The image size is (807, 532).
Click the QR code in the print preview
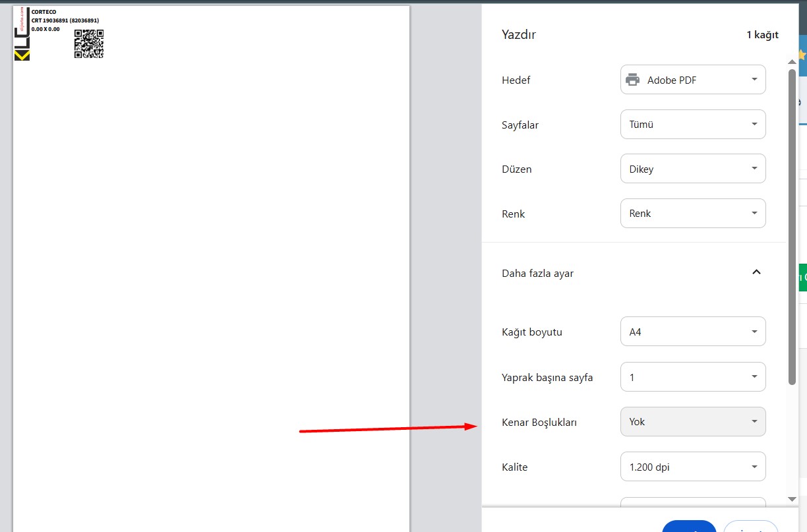click(89, 44)
